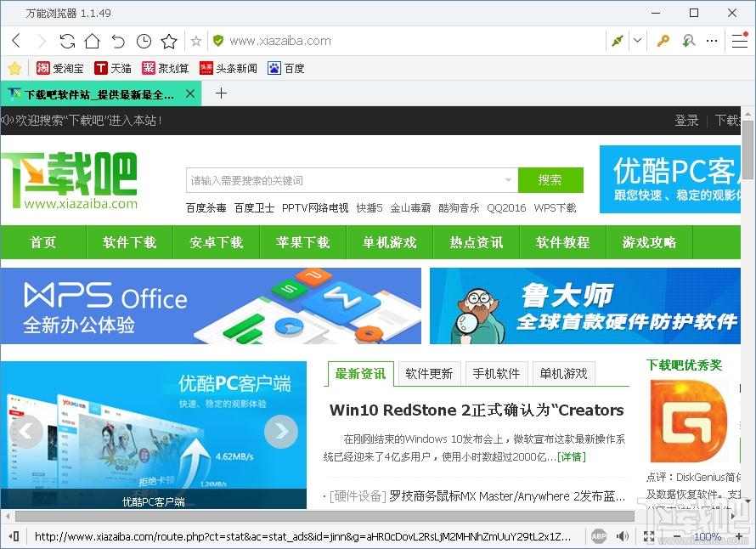756x549 pixels.
Task: Go to 首页 in green navigation bar
Action: pyautogui.click(x=43, y=242)
